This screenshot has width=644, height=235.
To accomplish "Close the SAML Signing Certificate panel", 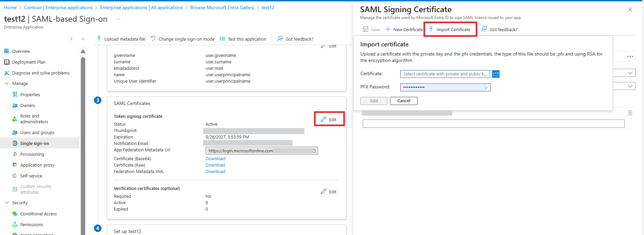I will [x=630, y=9].
